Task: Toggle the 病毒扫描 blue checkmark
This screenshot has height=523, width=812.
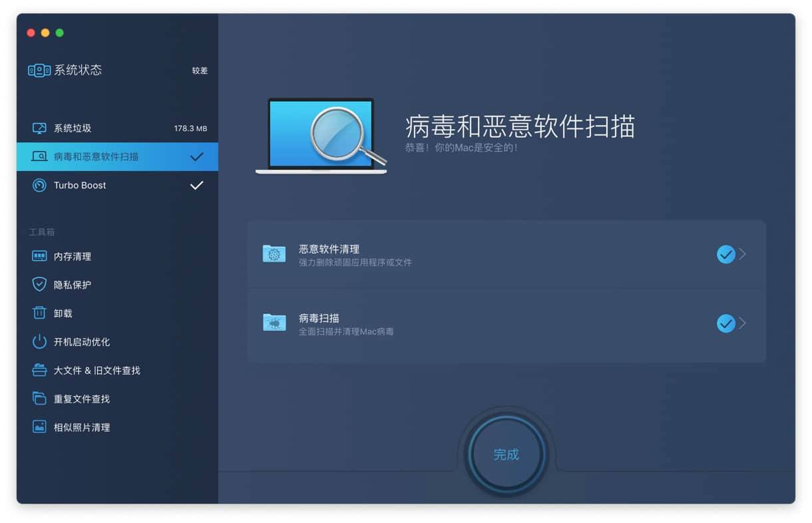Action: click(725, 323)
